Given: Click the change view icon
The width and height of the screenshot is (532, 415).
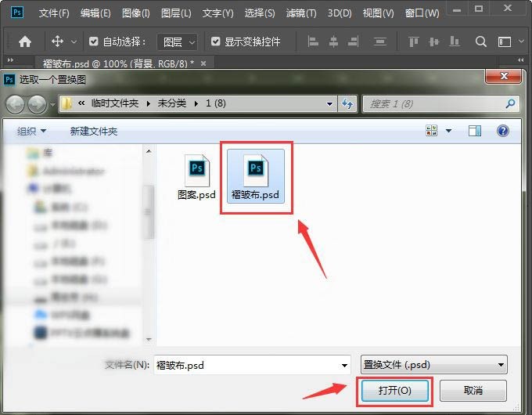Looking at the screenshot, I should pos(432,131).
